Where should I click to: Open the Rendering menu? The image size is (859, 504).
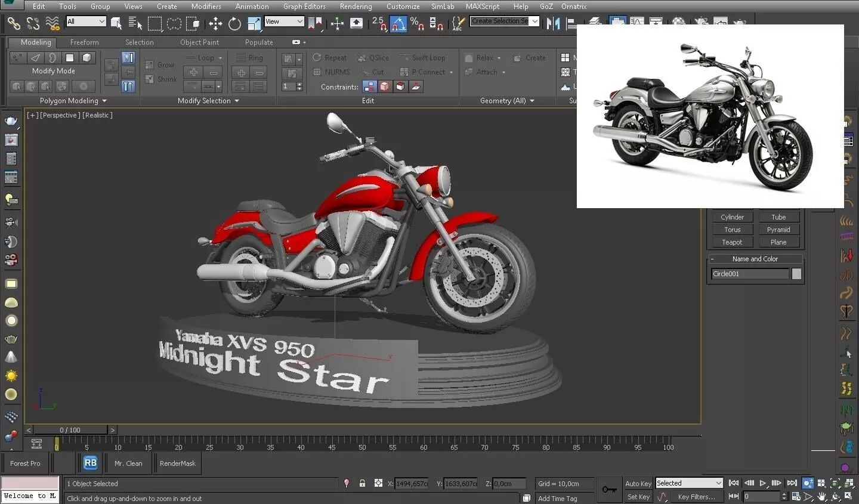[x=356, y=7]
